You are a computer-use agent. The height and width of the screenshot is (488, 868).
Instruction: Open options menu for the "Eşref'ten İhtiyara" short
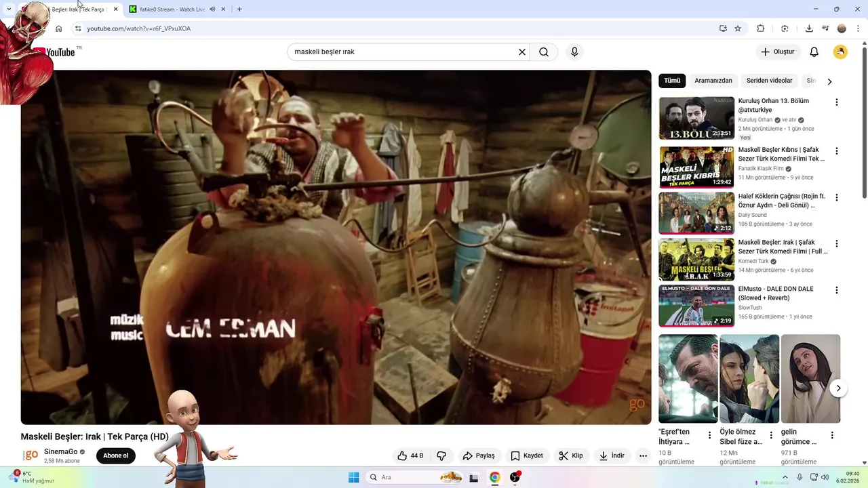click(x=710, y=435)
